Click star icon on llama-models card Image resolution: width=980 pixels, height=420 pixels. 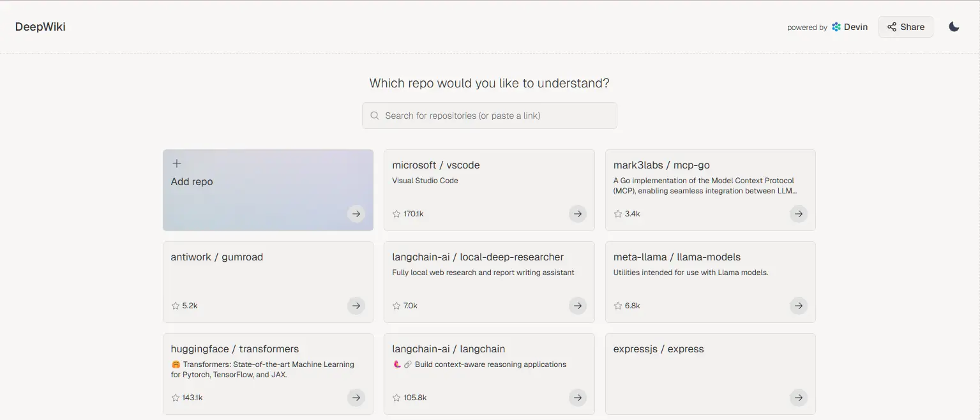617,306
